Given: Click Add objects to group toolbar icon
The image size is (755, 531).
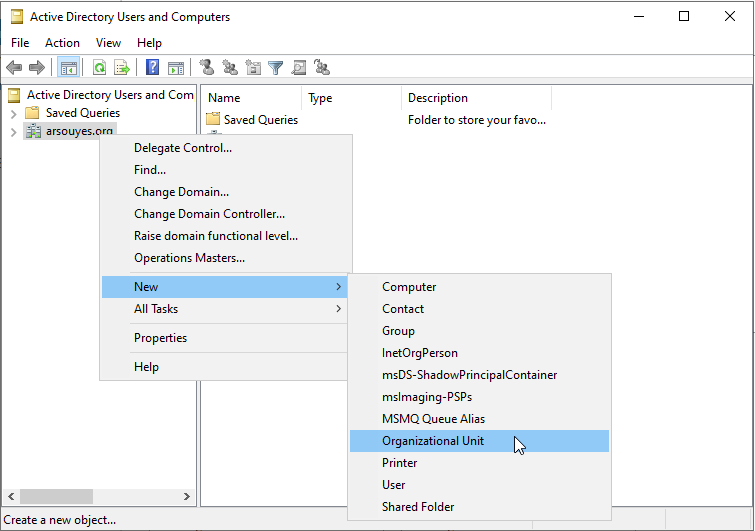Looking at the screenshot, I should coord(322,67).
